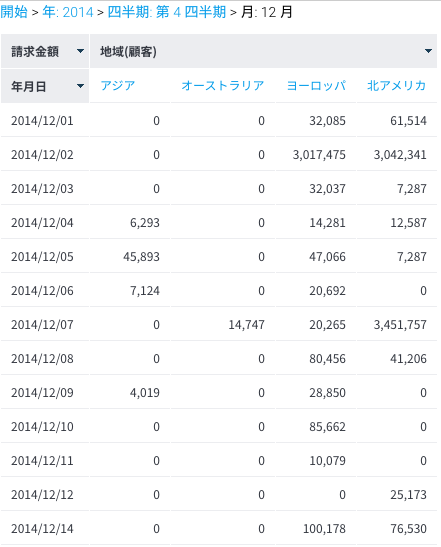
Task: Open the 請求金額 dropdown arrow
Action: tap(80, 51)
